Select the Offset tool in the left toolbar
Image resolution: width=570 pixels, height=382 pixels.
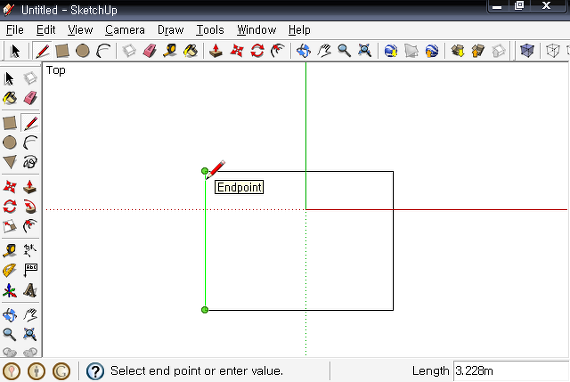[x=30, y=226]
